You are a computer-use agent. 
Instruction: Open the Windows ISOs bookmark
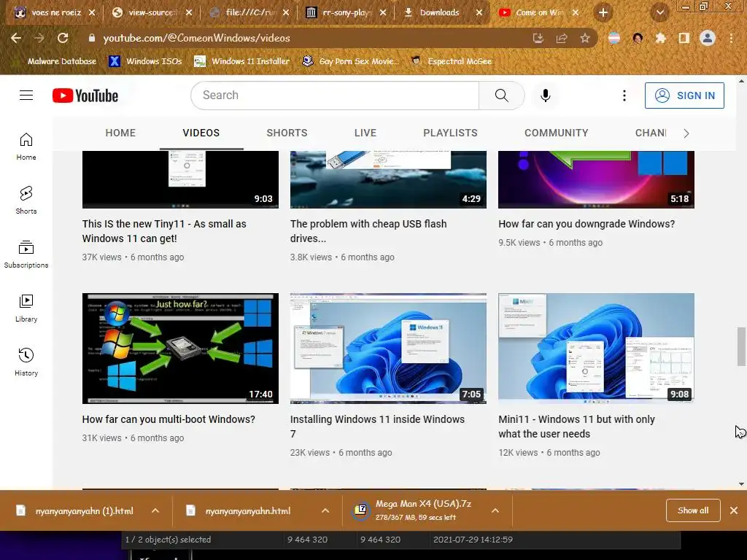(145, 61)
